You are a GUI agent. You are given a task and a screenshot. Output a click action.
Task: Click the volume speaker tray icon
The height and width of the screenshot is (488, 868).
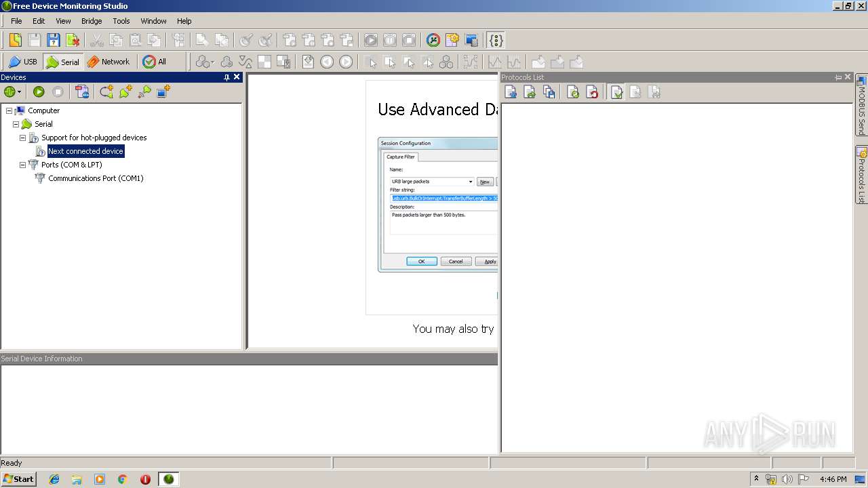787,479
